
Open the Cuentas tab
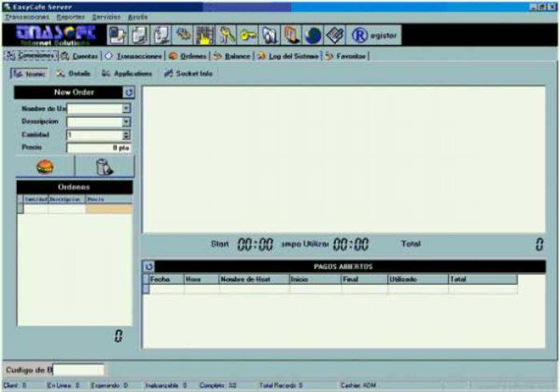pos(80,56)
